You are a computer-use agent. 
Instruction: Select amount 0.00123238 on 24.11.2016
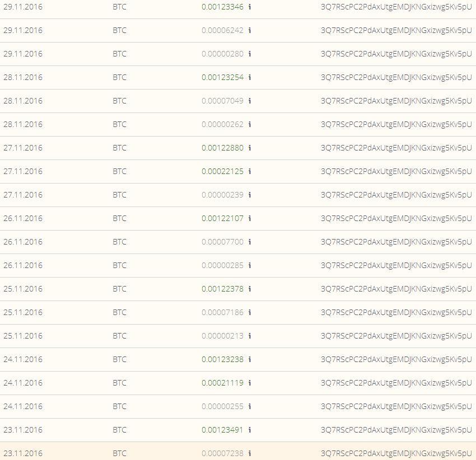click(x=222, y=360)
